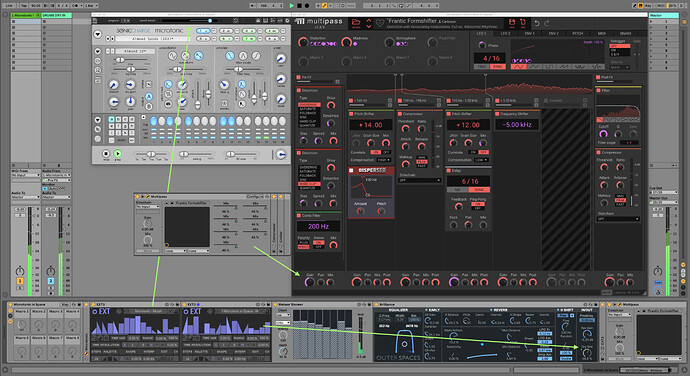
Task: Toggle the Frequency Shifter module power button
Action: tap(497, 114)
